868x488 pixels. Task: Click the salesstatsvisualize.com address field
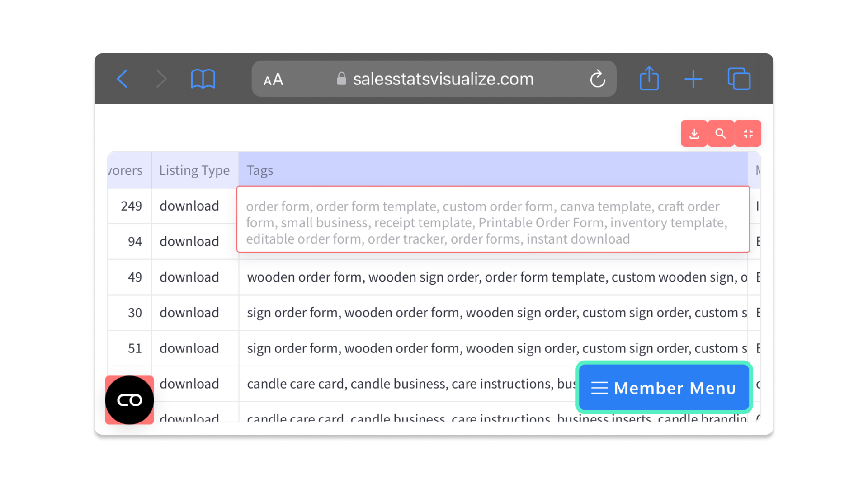coord(434,79)
